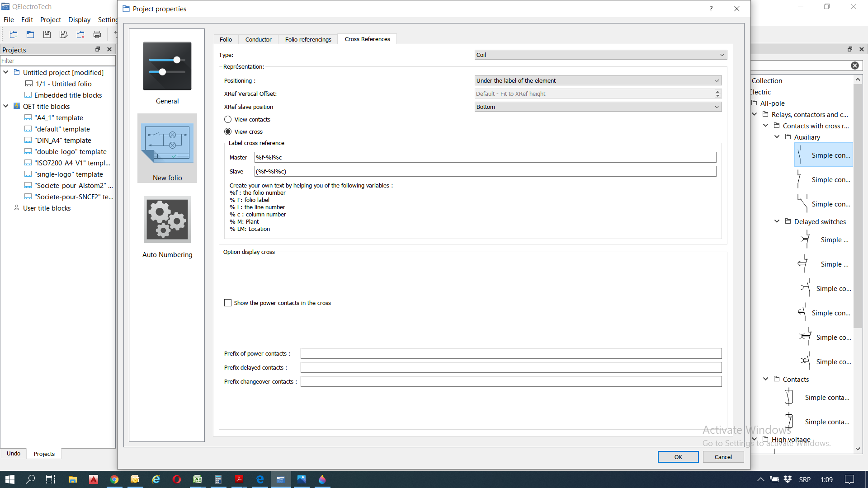868x488 pixels.
Task: Click the Print toolbar icon
Action: coord(97,34)
